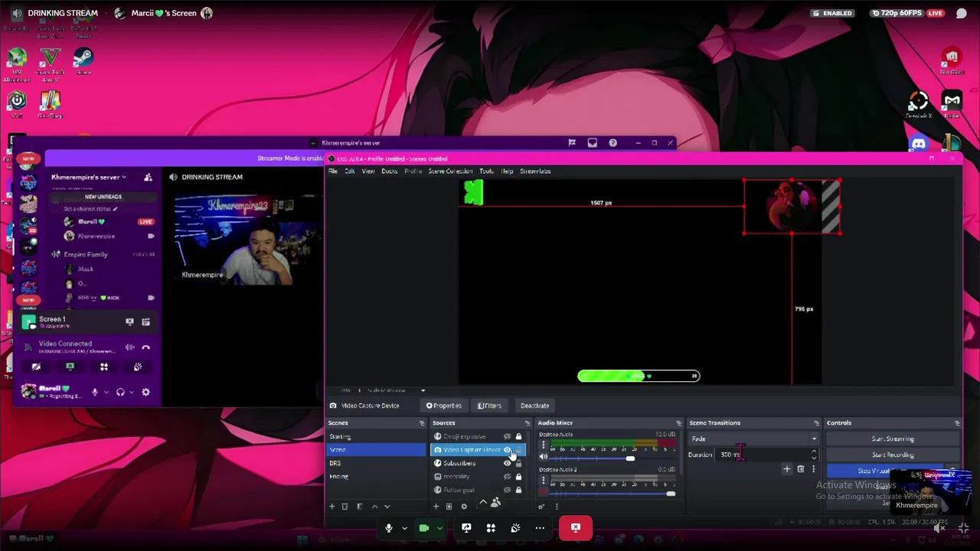The width and height of the screenshot is (980, 551).
Task: Open the OBS File menu
Action: coord(333,171)
